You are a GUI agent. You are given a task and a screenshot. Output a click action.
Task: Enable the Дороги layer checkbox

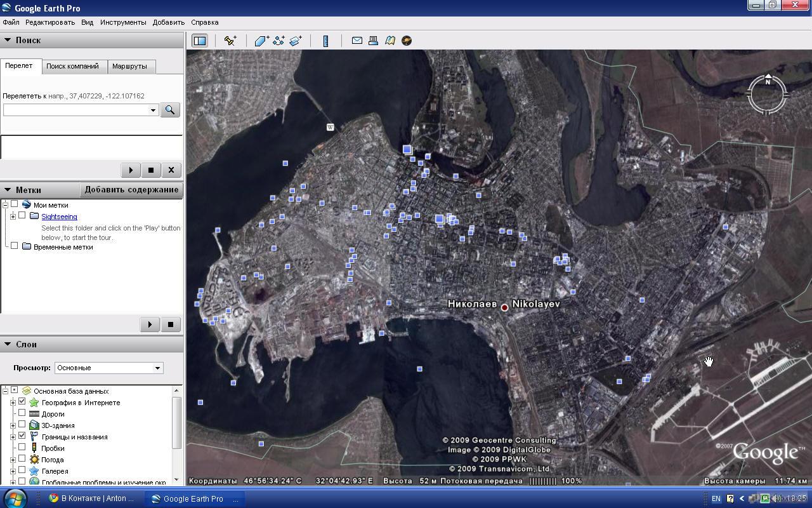22,413
